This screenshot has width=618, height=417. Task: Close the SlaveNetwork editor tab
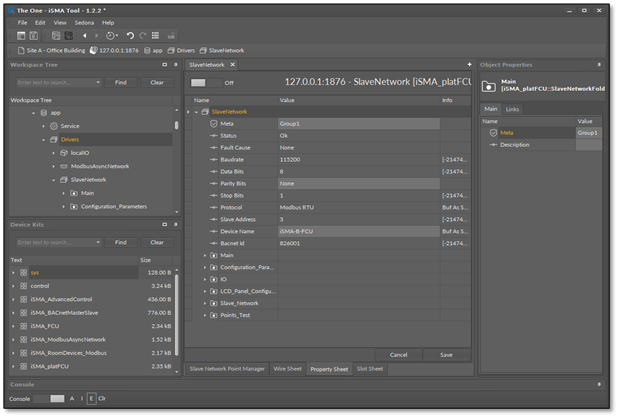pos(234,64)
